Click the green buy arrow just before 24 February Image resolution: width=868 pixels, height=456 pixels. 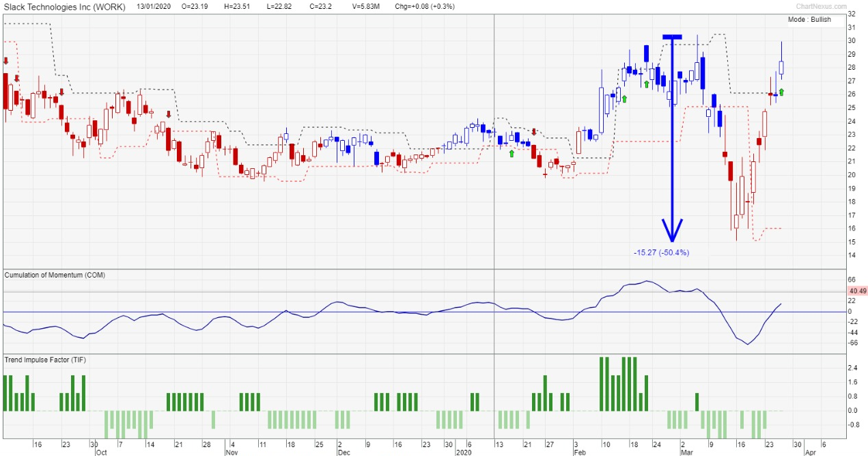[646, 84]
